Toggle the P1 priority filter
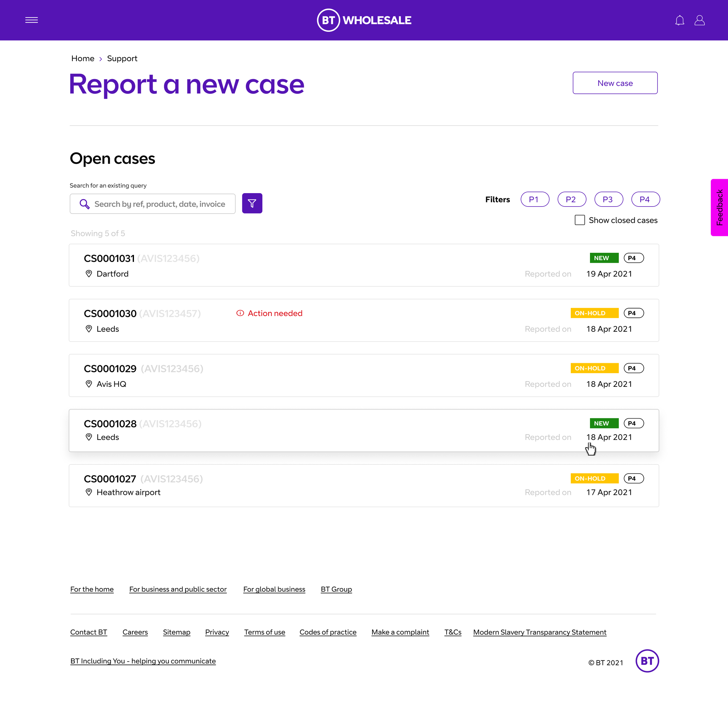 pyautogui.click(x=535, y=199)
